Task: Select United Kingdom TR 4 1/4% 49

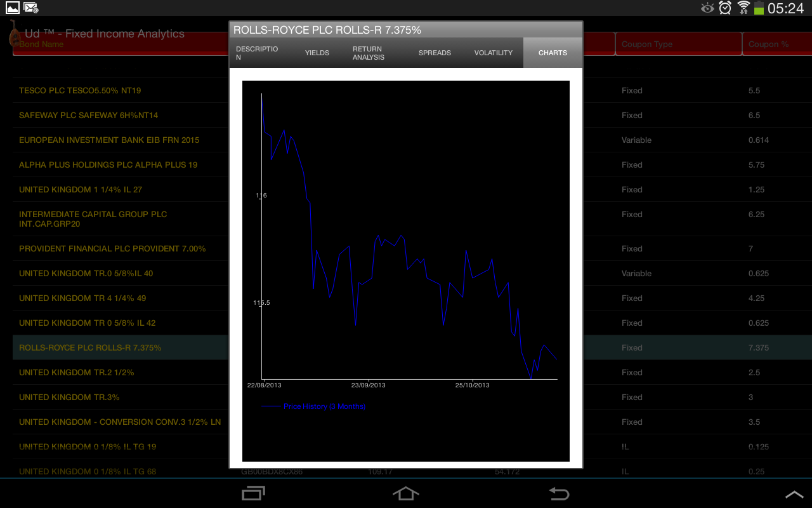Action: (x=82, y=298)
